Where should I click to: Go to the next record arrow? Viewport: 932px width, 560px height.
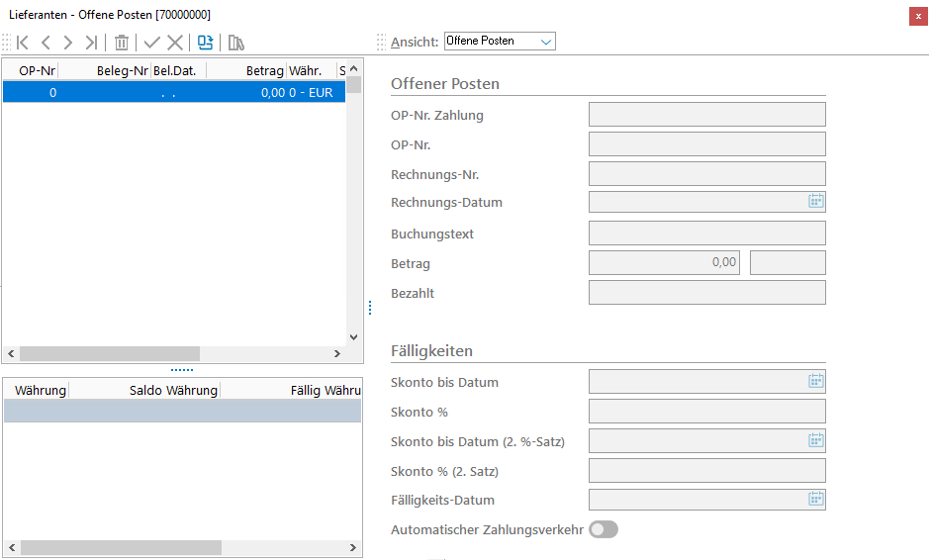[x=68, y=43]
